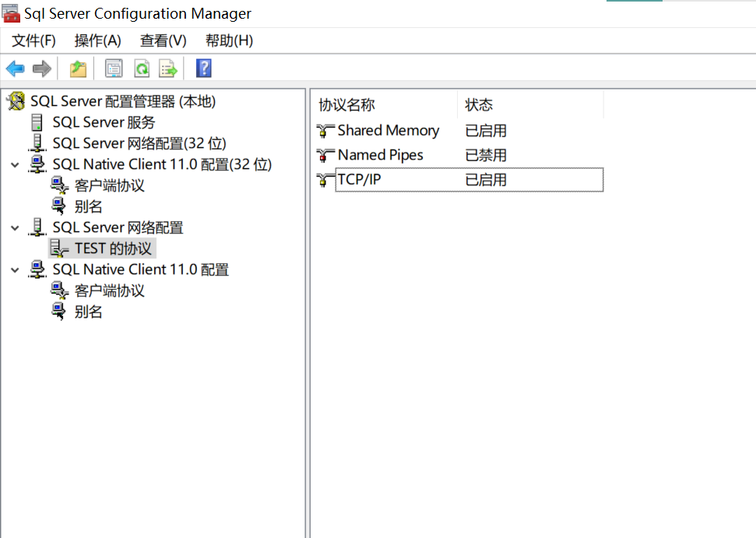Click the SQL Server 配置管理器 root icon
The height and width of the screenshot is (538, 756).
pyautogui.click(x=16, y=100)
